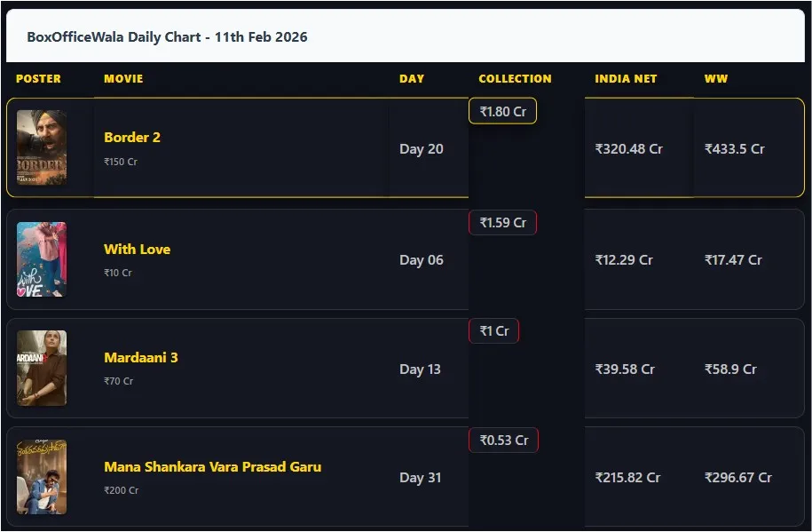Viewport: 812px width, 532px height.
Task: Click the BoxOfficeWala Daily Chart heading
Action: pos(168,36)
